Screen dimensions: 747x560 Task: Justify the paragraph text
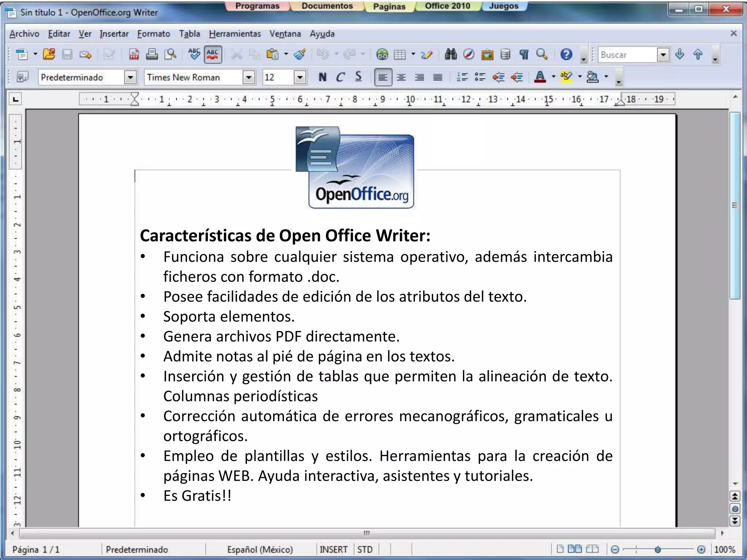(438, 77)
